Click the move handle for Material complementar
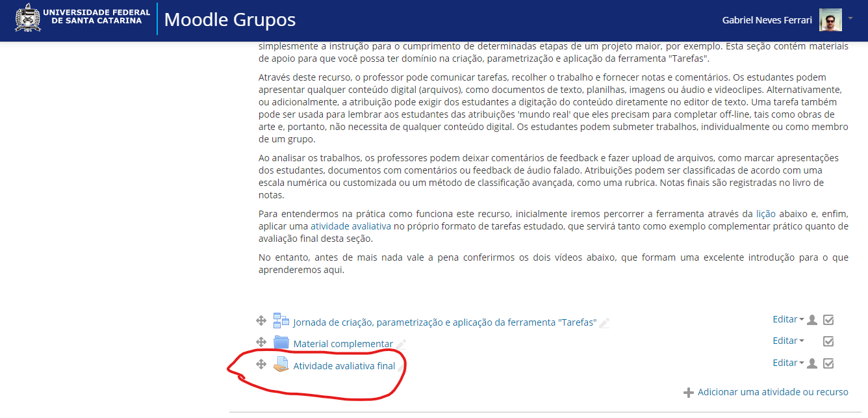 (x=261, y=342)
